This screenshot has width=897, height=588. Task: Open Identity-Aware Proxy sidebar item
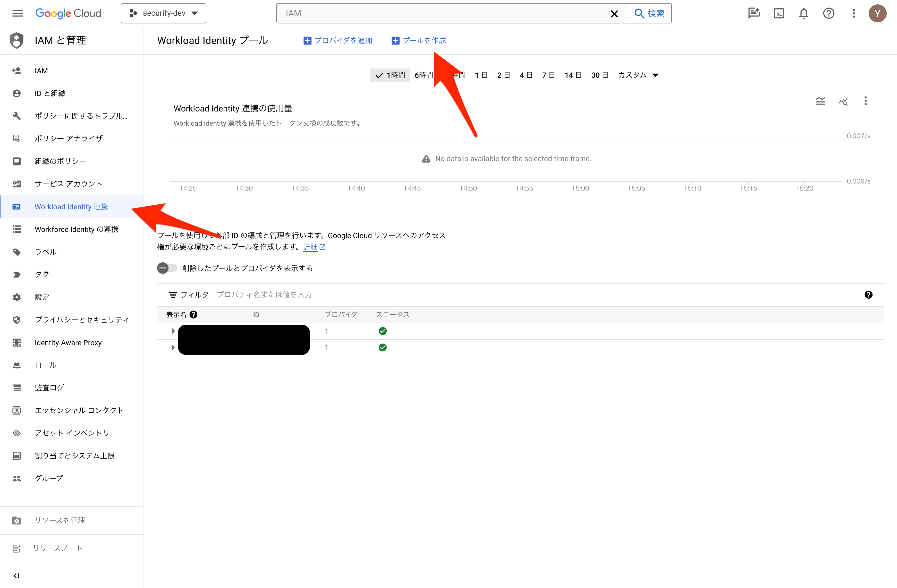click(x=72, y=343)
